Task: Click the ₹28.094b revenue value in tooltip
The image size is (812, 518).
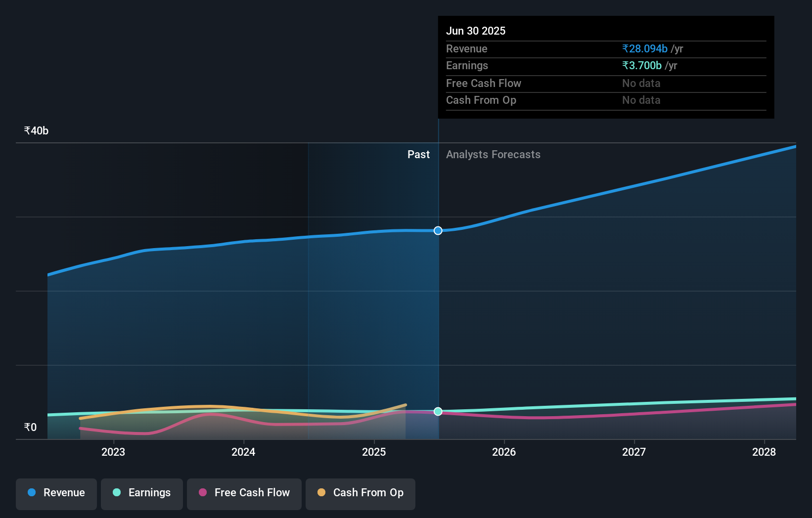Action: coord(645,48)
